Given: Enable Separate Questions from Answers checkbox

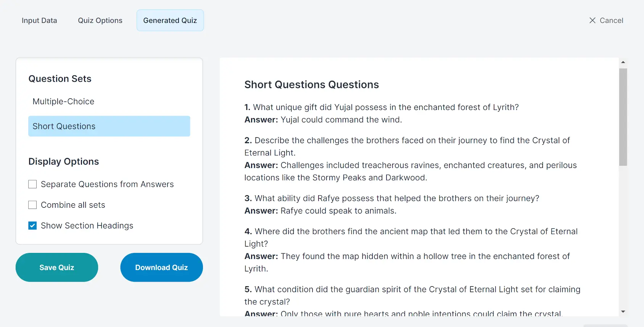Looking at the screenshot, I should click(32, 184).
